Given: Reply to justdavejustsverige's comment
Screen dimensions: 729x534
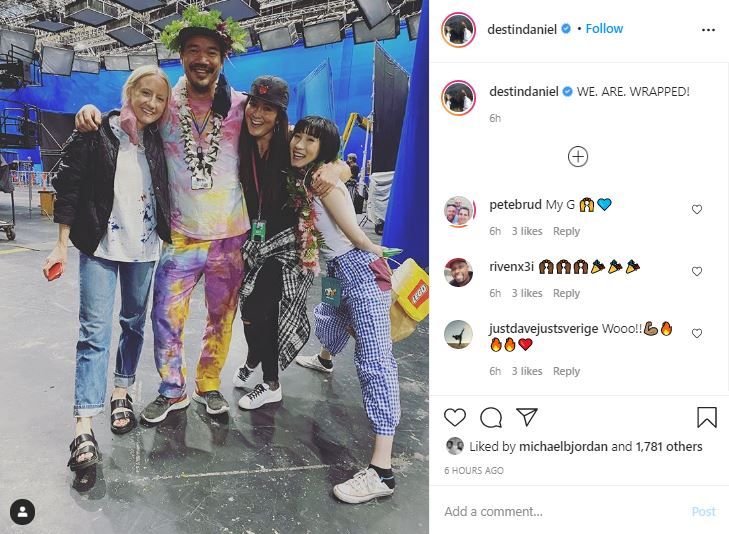Looking at the screenshot, I should tap(566, 371).
